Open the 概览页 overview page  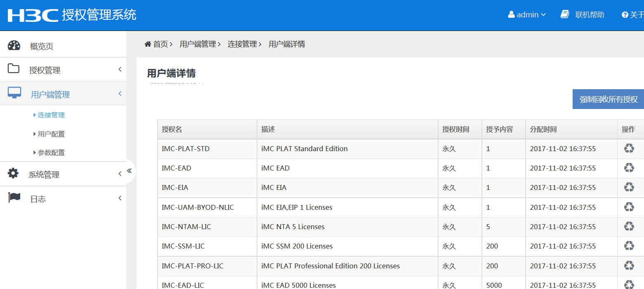(41, 46)
